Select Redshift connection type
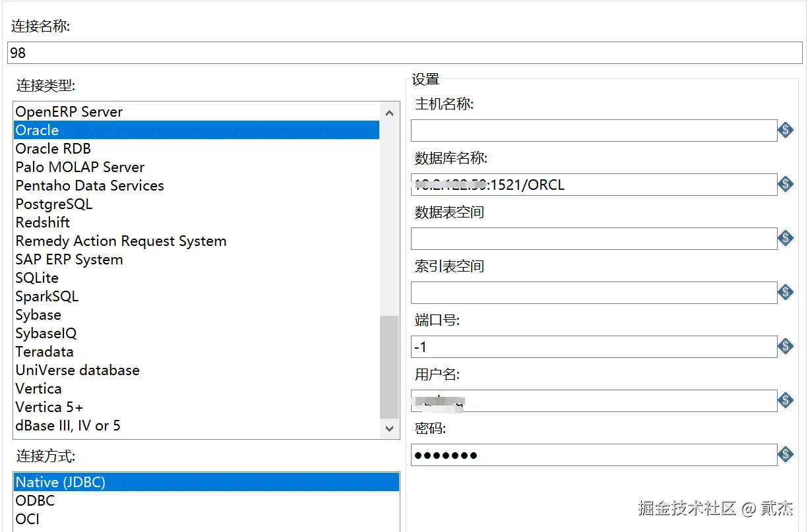This screenshot has width=808, height=532. (x=197, y=223)
